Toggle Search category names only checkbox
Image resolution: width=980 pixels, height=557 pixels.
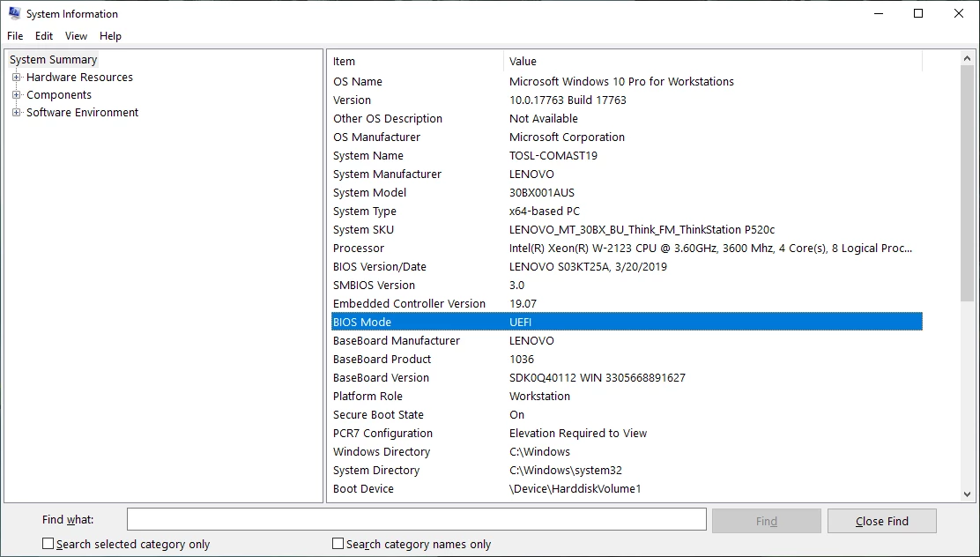click(338, 544)
